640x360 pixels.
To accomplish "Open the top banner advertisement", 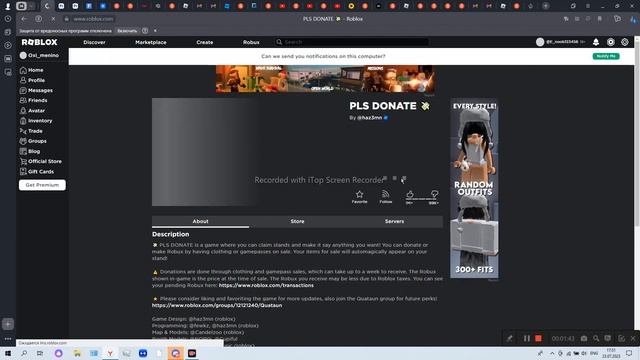I will [x=325, y=79].
